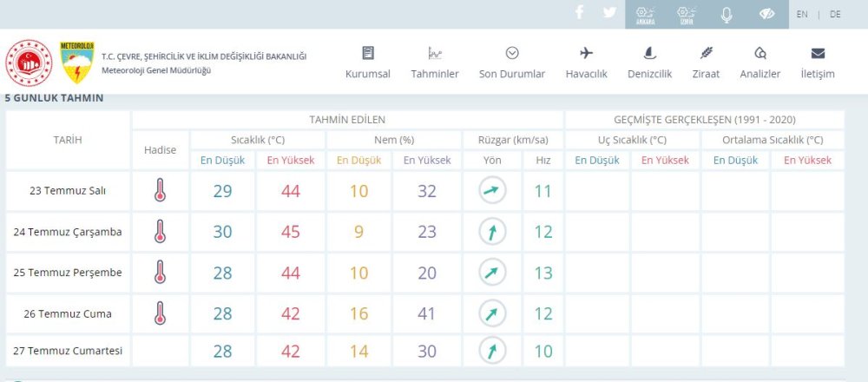Switch language to EN
The image size is (868, 382).
(x=802, y=14)
